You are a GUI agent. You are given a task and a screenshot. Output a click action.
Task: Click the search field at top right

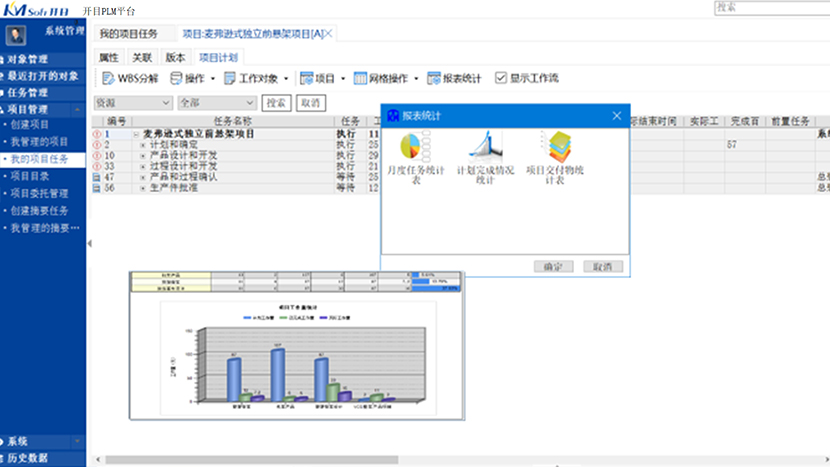click(771, 7)
